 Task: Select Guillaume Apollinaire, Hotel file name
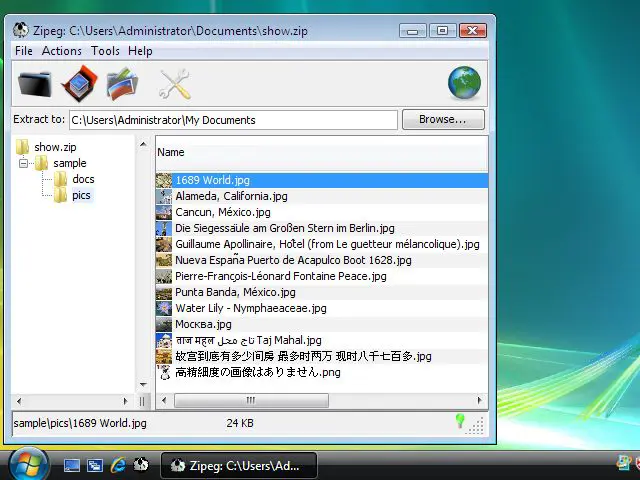coord(327,244)
